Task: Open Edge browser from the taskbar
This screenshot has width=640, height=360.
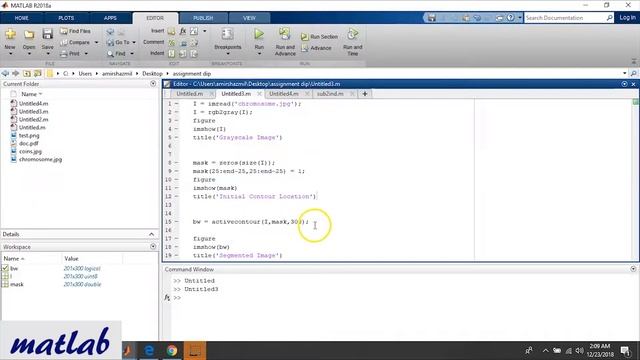Action: coord(149,351)
